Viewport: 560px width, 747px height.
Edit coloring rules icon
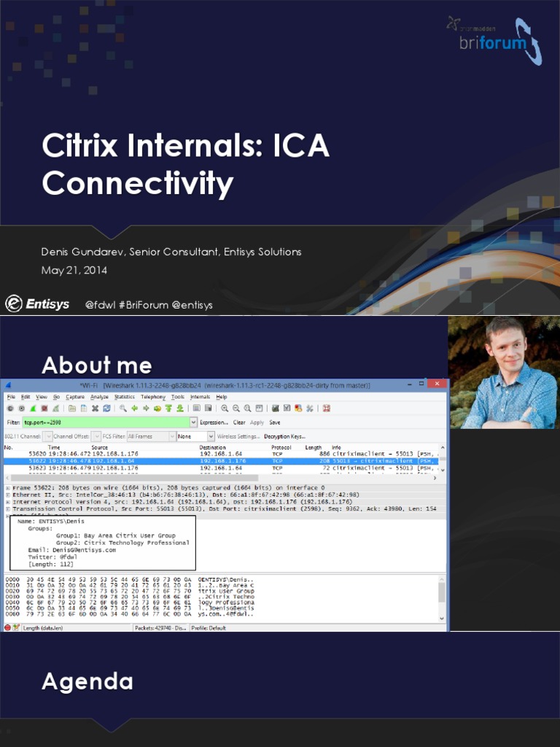point(298,409)
